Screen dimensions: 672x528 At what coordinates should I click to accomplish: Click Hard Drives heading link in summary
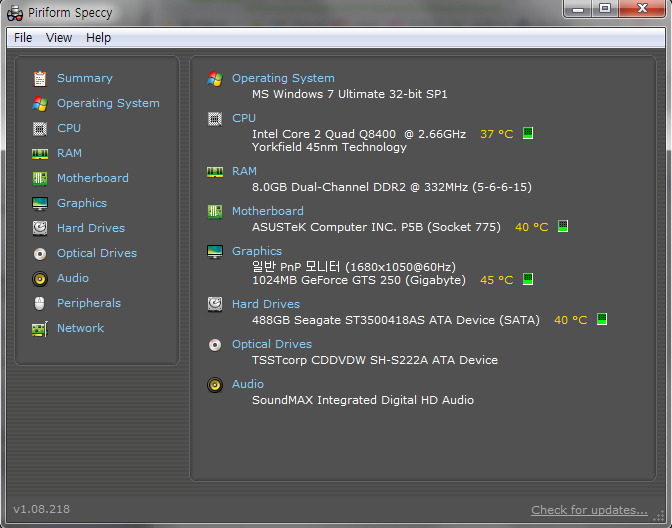266,304
